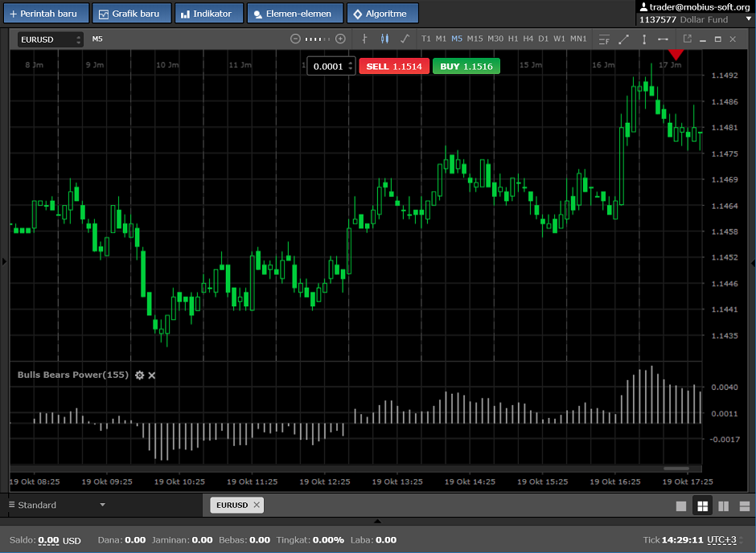Click the BUY 1.1516 button
The width and height of the screenshot is (756, 553).
pos(466,67)
